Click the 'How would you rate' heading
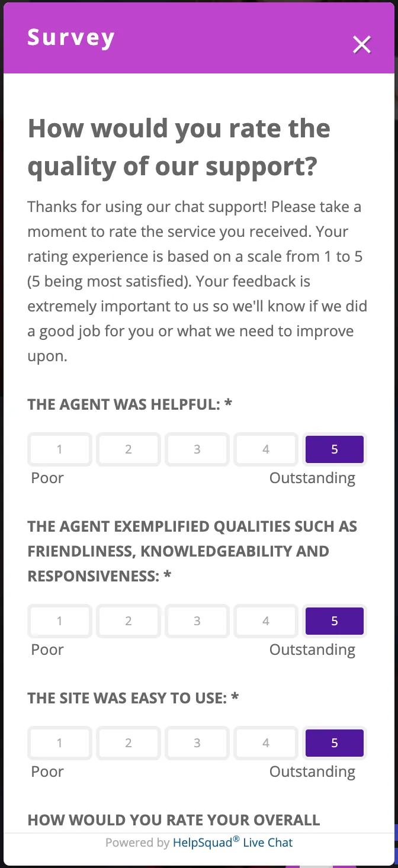The image size is (398, 868). 179,147
